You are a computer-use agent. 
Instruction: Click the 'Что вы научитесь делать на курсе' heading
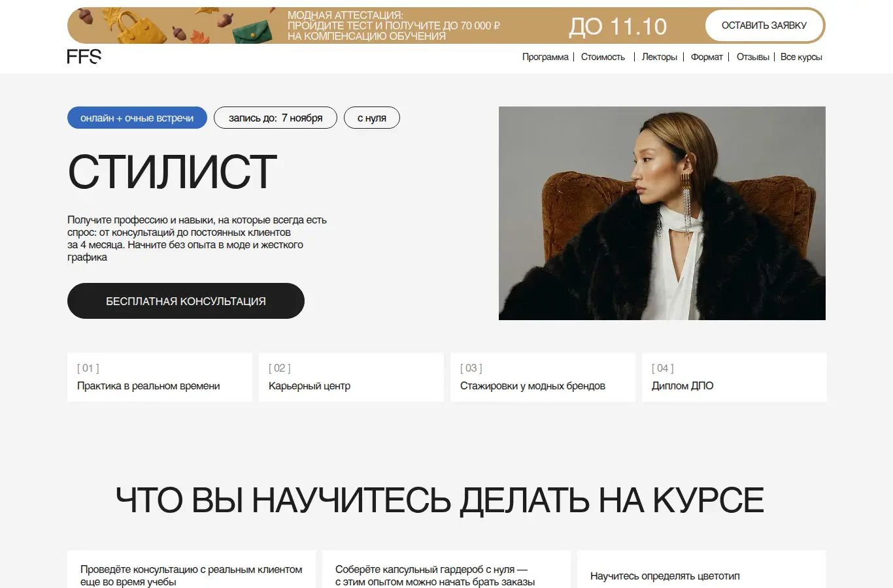(x=439, y=500)
